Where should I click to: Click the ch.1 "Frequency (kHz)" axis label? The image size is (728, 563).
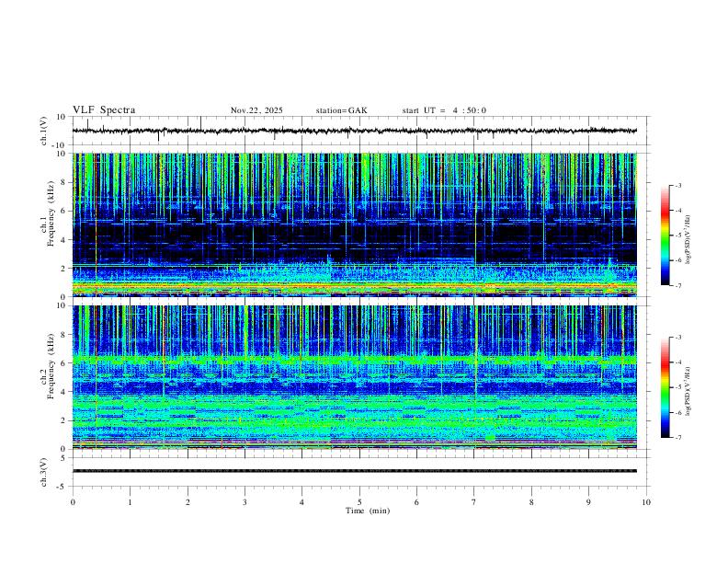pos(51,213)
